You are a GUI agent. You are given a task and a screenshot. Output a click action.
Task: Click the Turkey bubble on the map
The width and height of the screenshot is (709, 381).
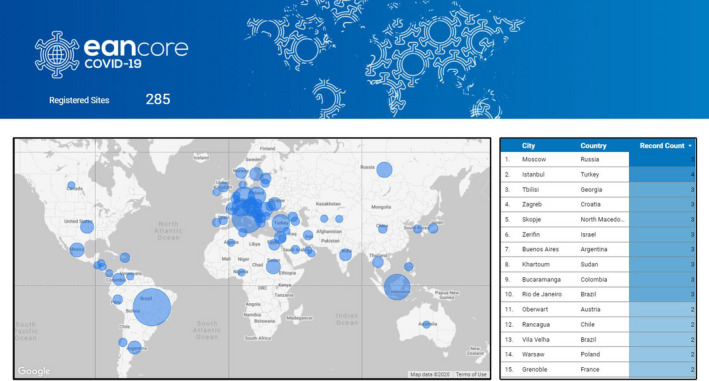281,223
